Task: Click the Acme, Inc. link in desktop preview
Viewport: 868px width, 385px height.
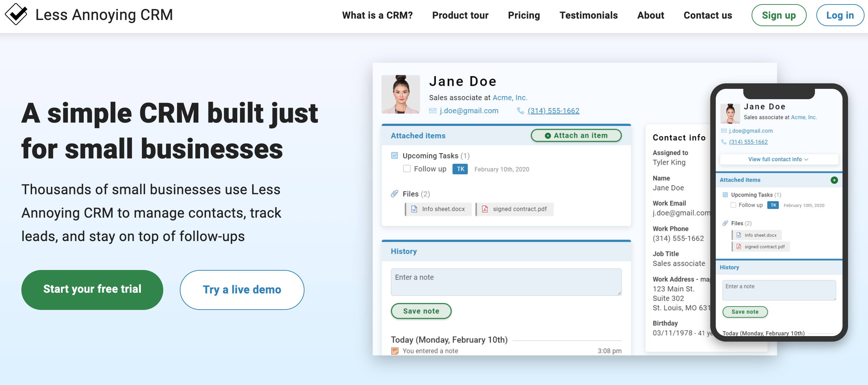Action: click(510, 98)
